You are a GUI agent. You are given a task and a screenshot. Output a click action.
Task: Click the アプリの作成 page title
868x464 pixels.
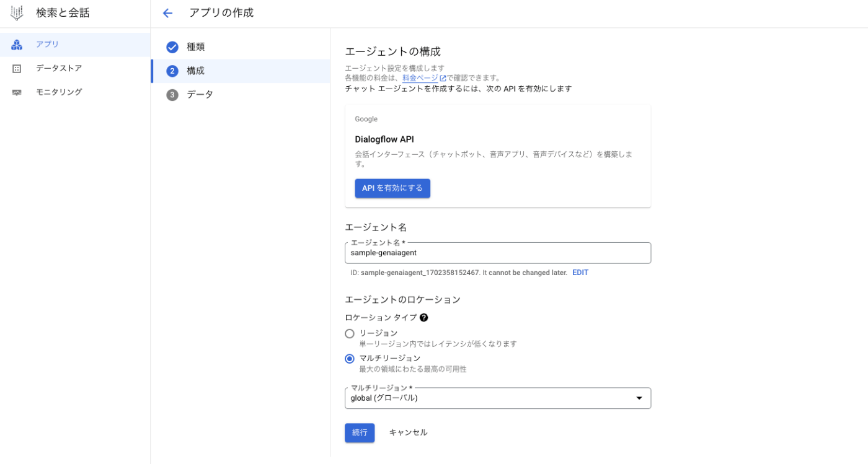tap(221, 13)
